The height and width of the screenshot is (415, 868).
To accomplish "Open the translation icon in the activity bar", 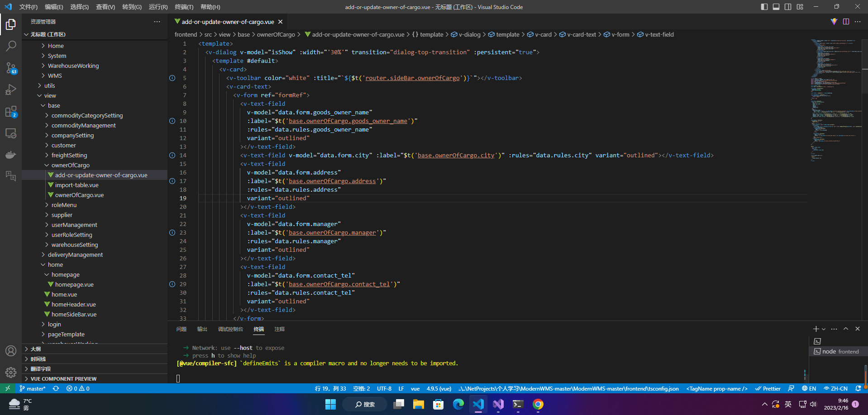I will (x=11, y=176).
